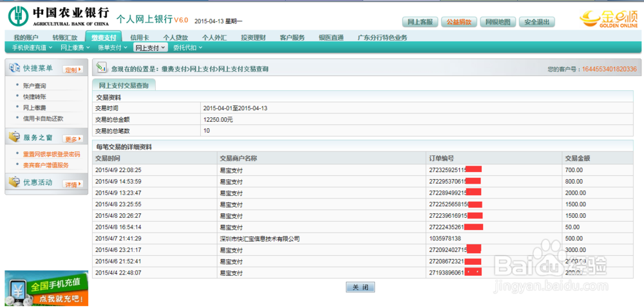Click the 网上客服 button

pyautogui.click(x=420, y=22)
